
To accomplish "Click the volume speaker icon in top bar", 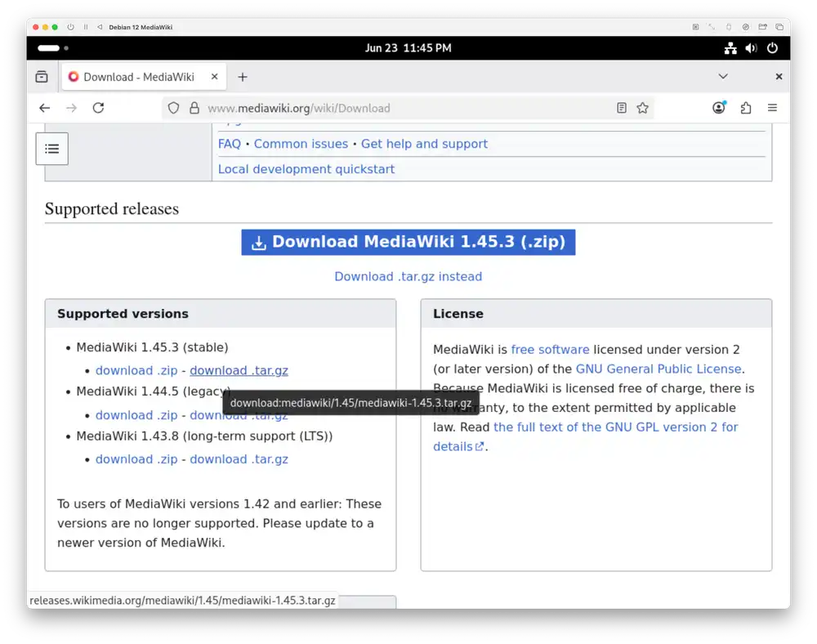I will click(x=751, y=48).
